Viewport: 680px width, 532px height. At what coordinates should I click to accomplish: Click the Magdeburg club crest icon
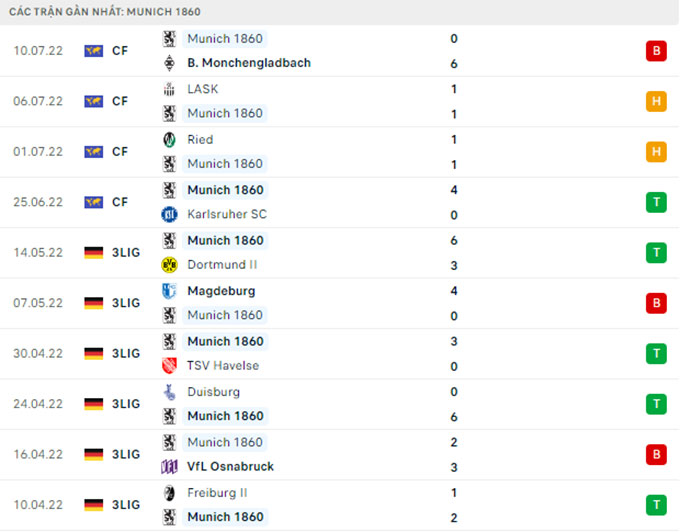click(169, 291)
